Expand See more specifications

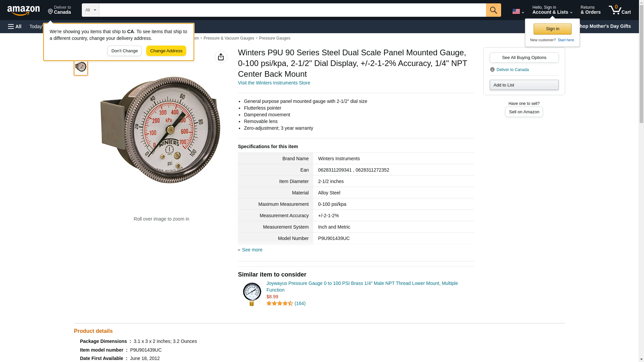(252, 250)
